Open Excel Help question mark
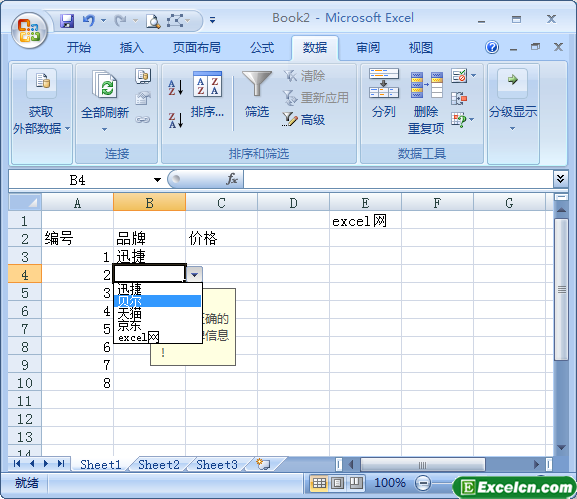 (492, 47)
